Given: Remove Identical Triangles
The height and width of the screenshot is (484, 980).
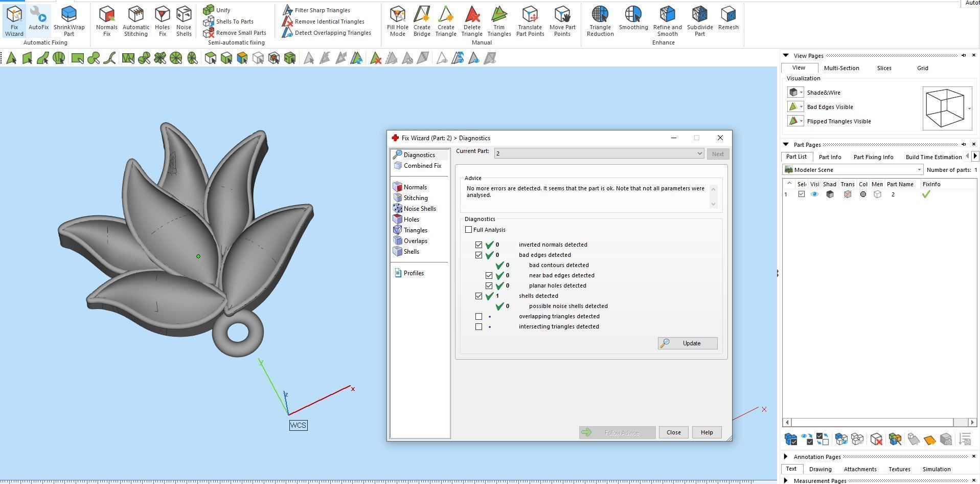Looking at the screenshot, I should [x=324, y=21].
